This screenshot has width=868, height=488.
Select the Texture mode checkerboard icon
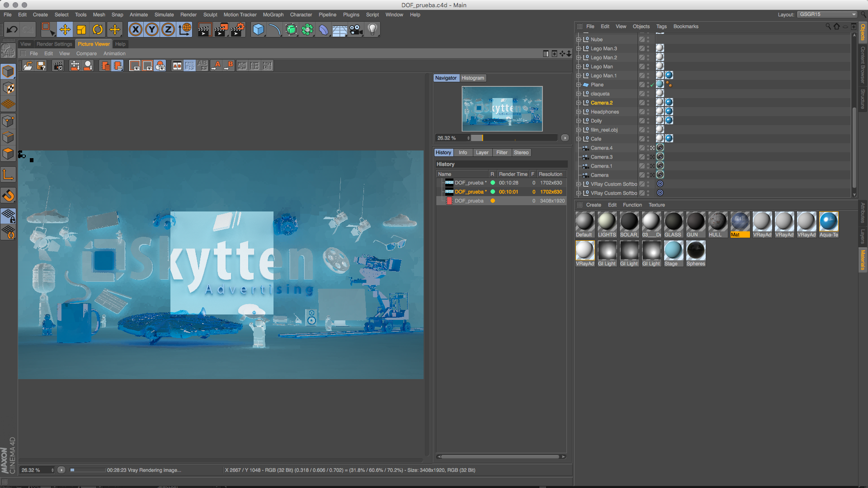pos(8,88)
